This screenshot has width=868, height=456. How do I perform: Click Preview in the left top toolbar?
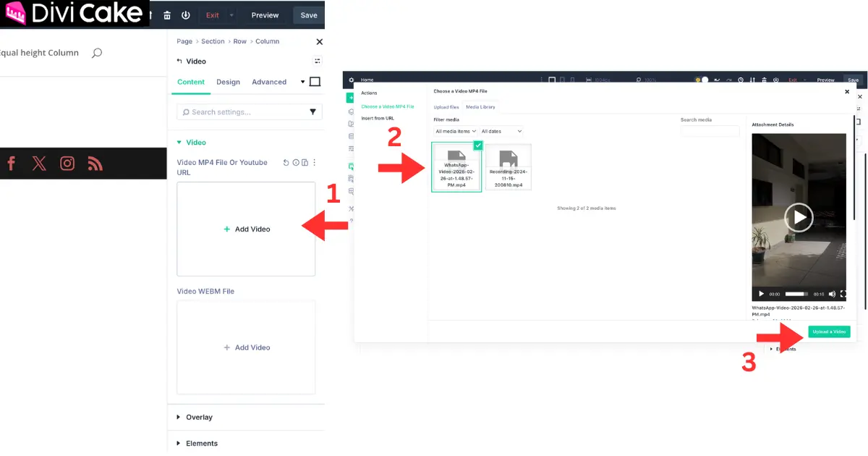[265, 15]
